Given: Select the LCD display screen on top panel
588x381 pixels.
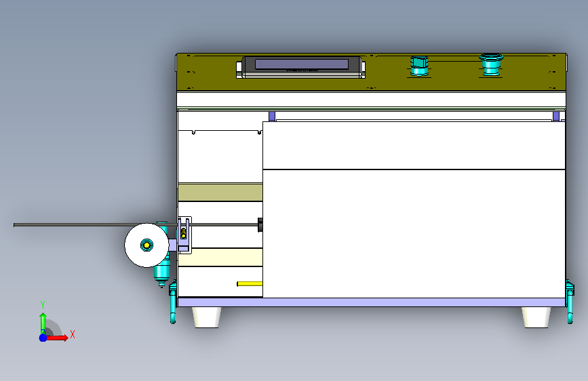Looking at the screenshot, I should 302,64.
